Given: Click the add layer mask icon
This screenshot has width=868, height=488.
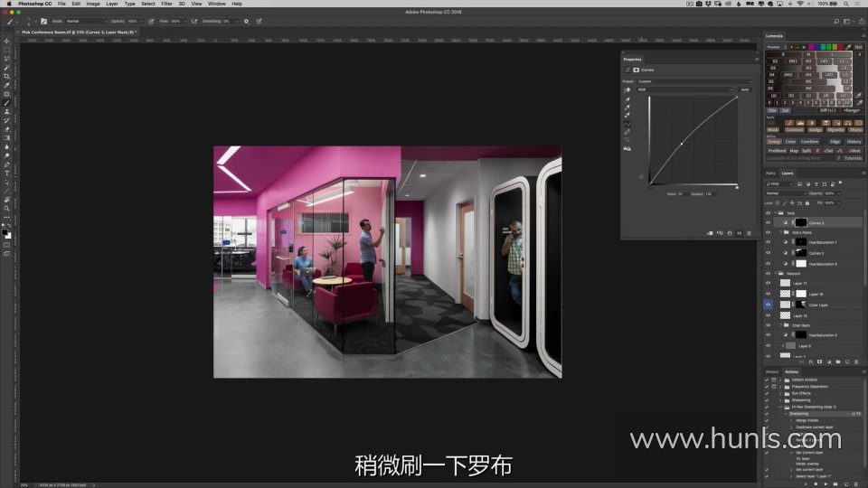Looking at the screenshot, I should tap(819, 361).
